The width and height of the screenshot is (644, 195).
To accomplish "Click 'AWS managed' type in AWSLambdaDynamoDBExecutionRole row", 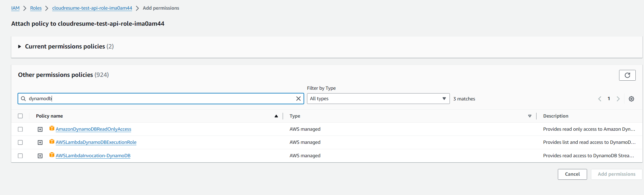I will (x=305, y=142).
